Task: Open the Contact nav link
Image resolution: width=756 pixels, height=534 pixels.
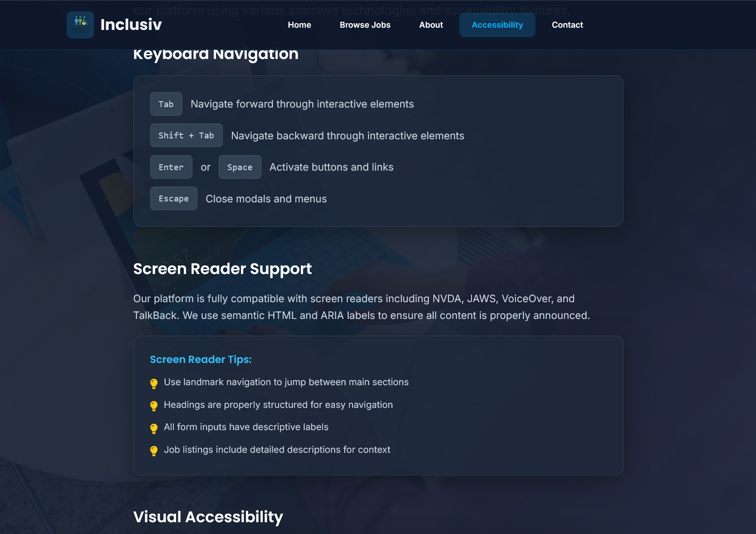Action: pos(567,25)
